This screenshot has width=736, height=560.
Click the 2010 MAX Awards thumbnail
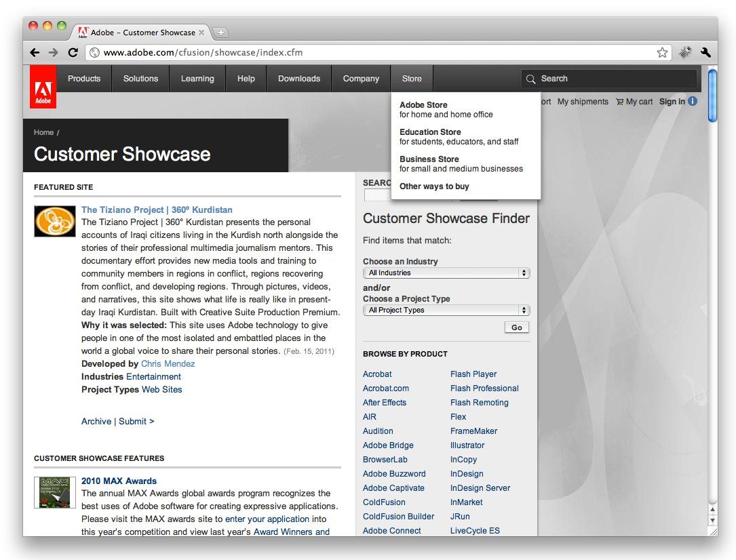(55, 492)
